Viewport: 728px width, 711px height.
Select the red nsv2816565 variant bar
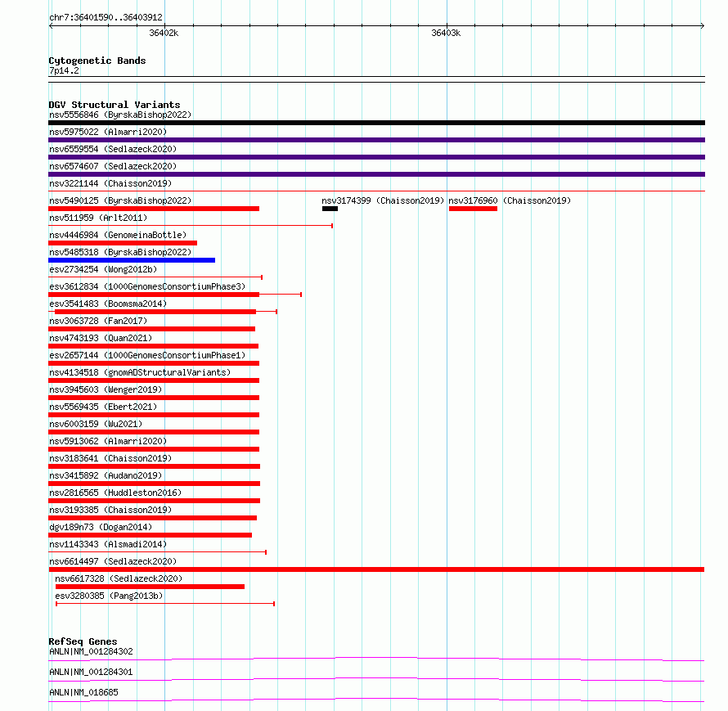coord(154,501)
